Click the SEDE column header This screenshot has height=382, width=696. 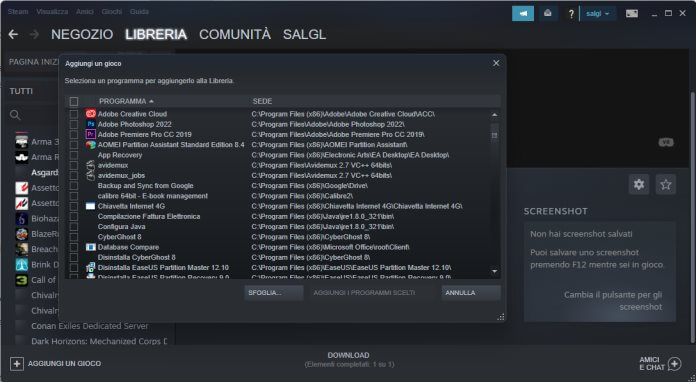point(262,102)
